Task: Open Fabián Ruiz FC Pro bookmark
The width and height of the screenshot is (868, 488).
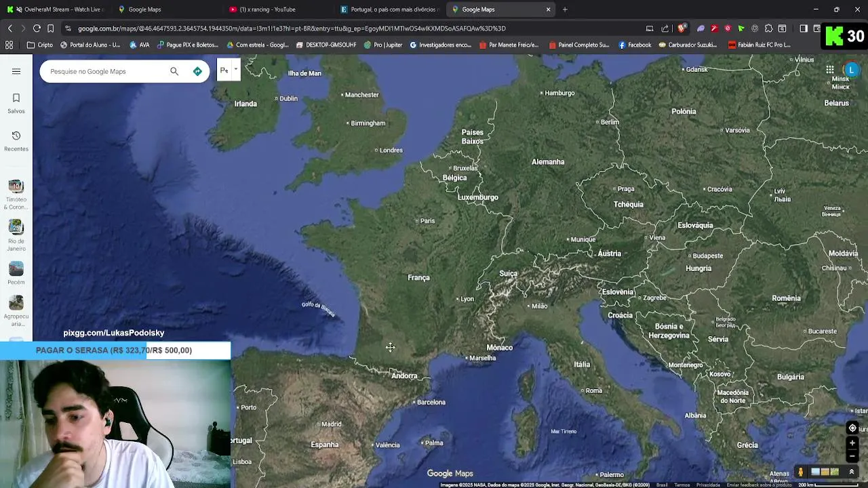Action: (759, 45)
